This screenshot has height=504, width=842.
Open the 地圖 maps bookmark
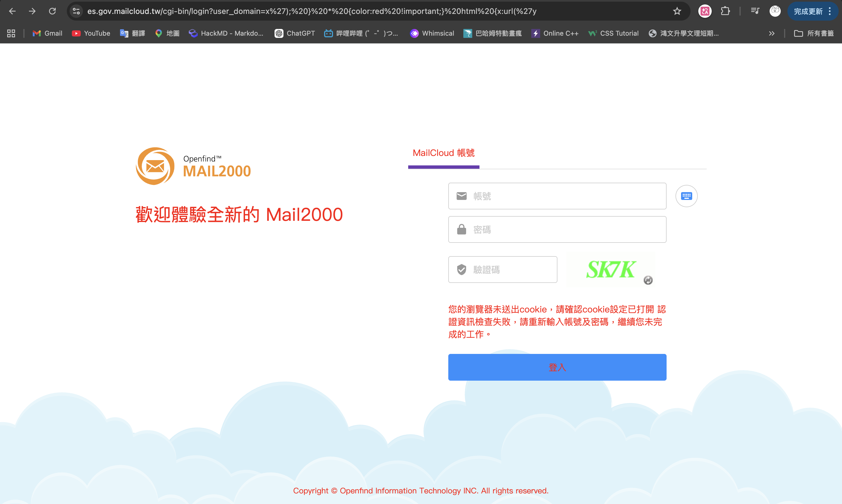(167, 33)
